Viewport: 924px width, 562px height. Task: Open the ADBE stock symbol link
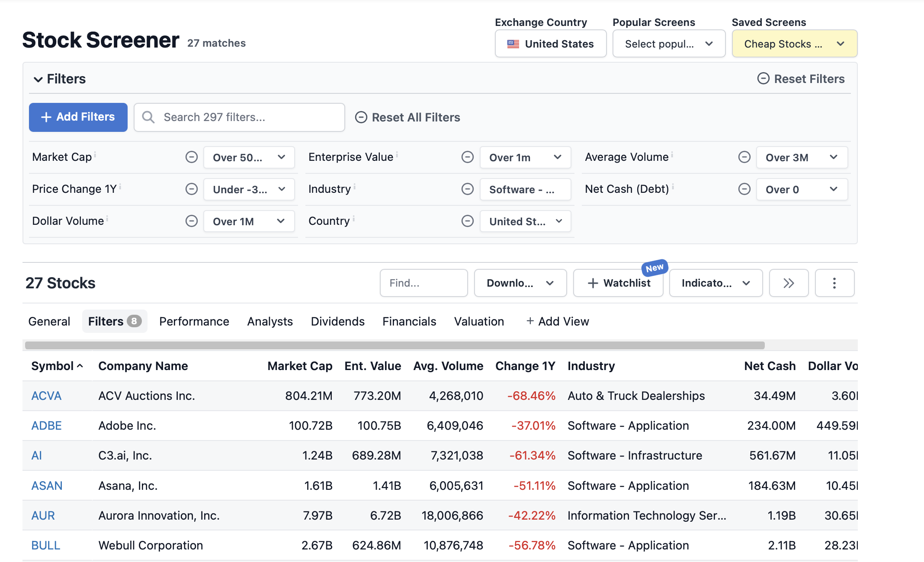[x=46, y=426]
